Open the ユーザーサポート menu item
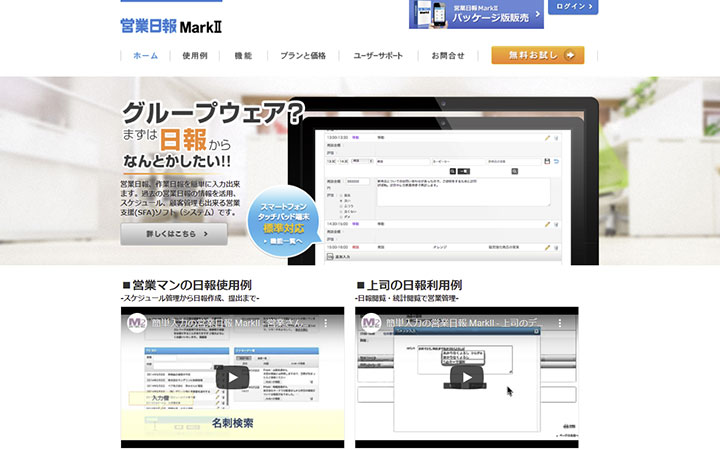 [x=378, y=56]
